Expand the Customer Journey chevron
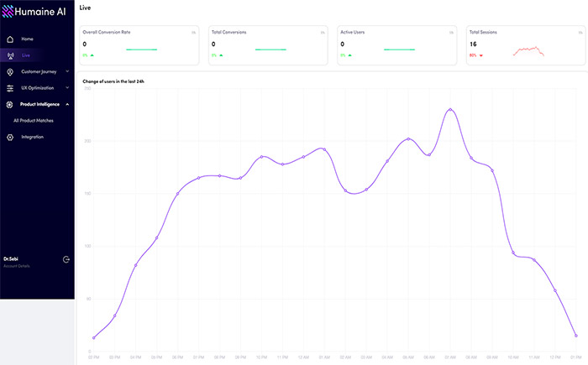Image resolution: width=588 pixels, height=365 pixels. click(x=67, y=71)
